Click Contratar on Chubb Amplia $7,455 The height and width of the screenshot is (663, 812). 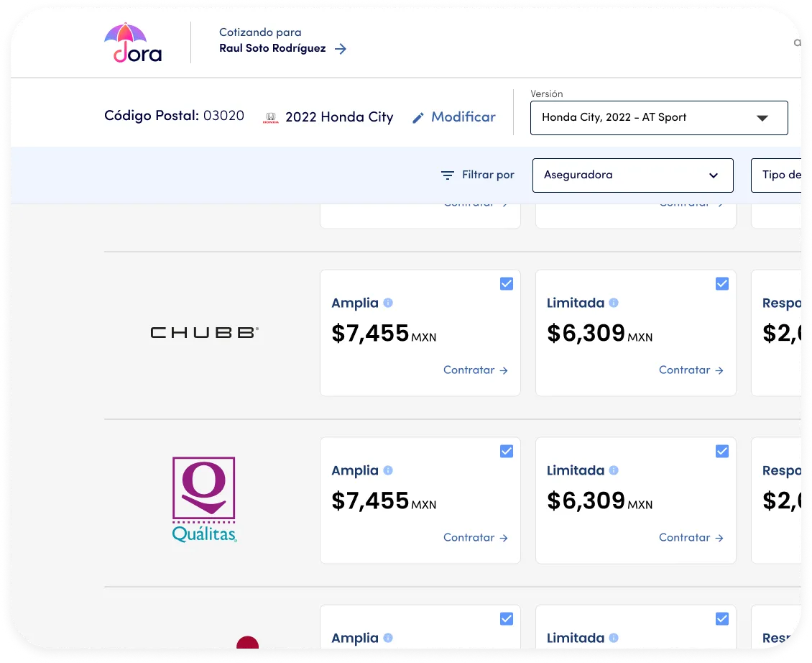click(x=476, y=370)
